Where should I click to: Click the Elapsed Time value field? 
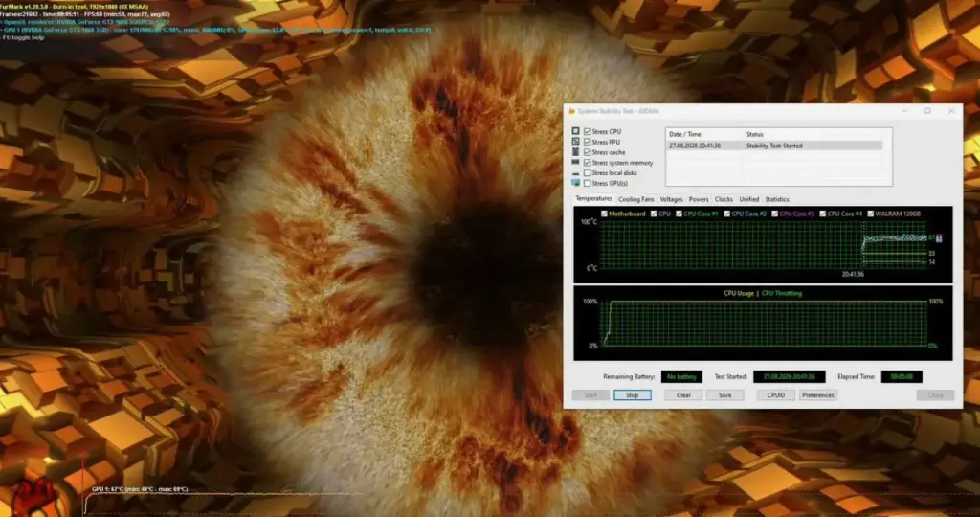(902, 377)
